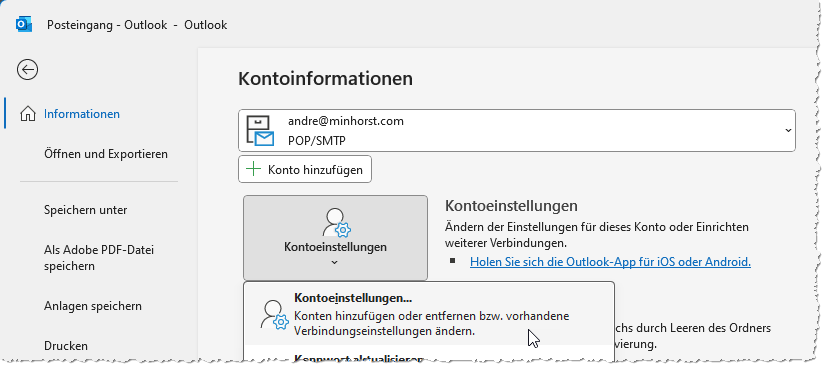Screen dimensions: 825x367
Task: Click the 'Ändern der Einstellungen für dieses Konto' description
Action: (x=597, y=235)
